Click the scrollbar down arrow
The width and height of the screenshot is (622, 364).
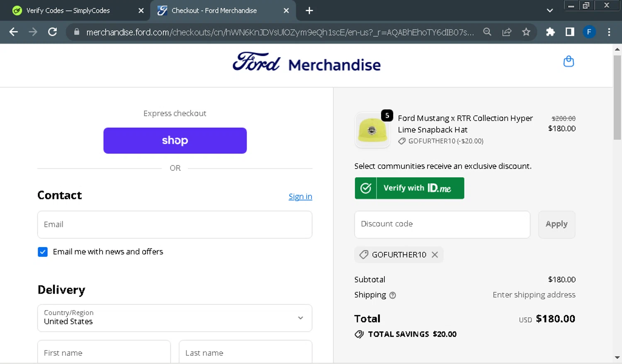point(617,358)
